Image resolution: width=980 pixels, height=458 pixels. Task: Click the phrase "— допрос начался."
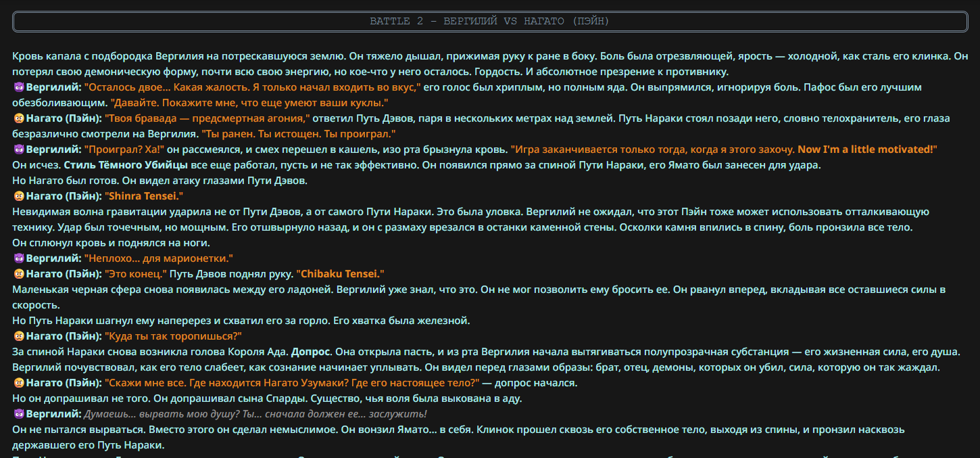pos(530,383)
